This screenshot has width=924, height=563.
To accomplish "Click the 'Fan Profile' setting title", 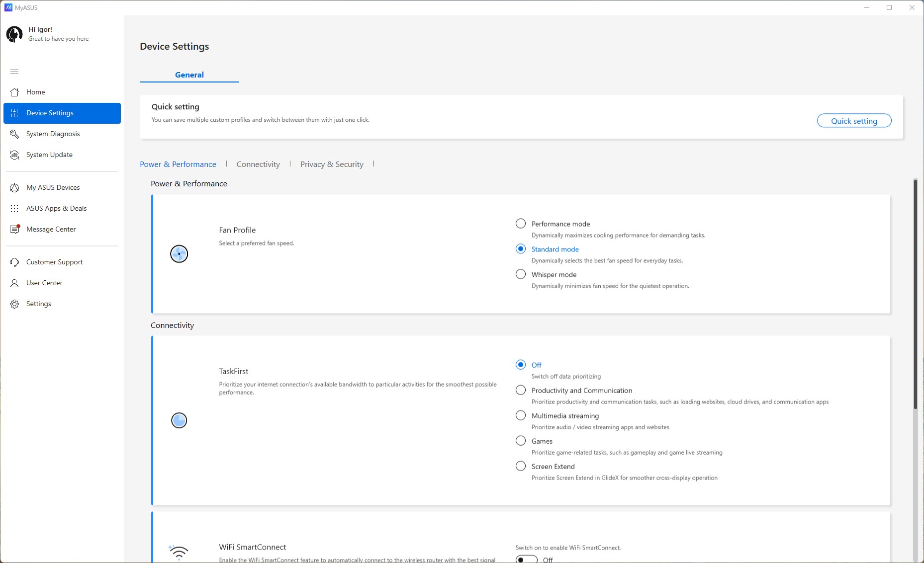I will (237, 230).
